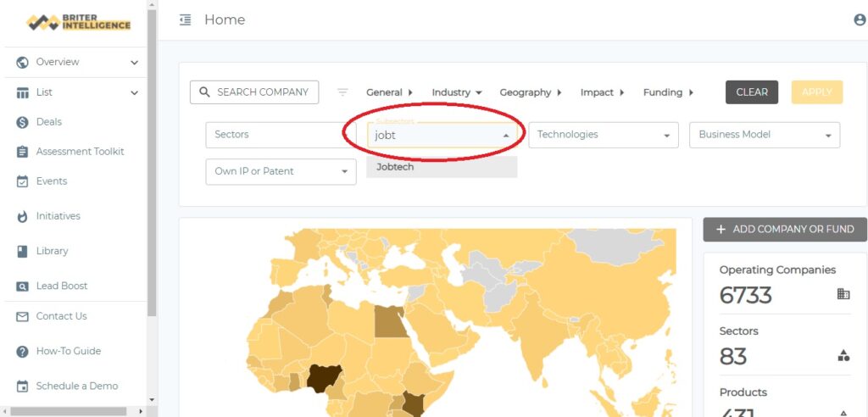This screenshot has width=868, height=417.
Task: Open the Technologies dropdown
Action: point(603,135)
